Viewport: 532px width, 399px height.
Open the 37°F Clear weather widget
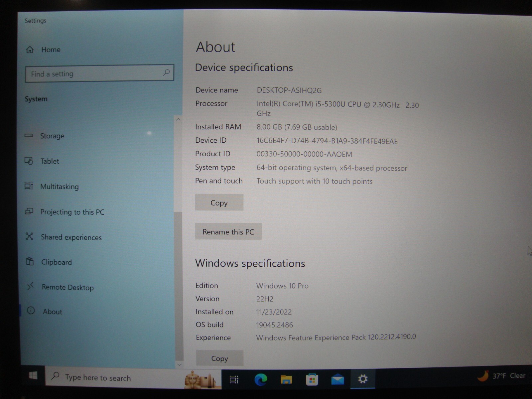coord(501,376)
